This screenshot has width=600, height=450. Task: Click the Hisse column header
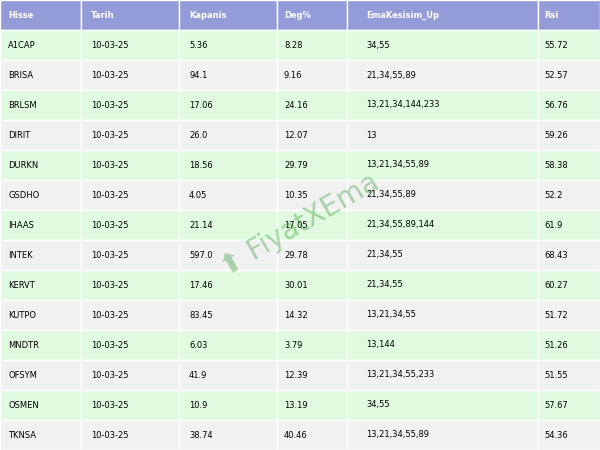coord(41,15)
